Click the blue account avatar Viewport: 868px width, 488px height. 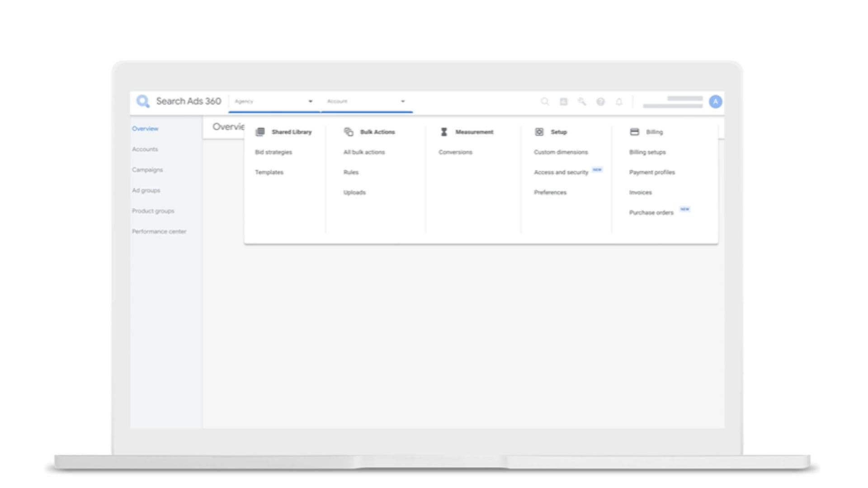pyautogui.click(x=715, y=102)
